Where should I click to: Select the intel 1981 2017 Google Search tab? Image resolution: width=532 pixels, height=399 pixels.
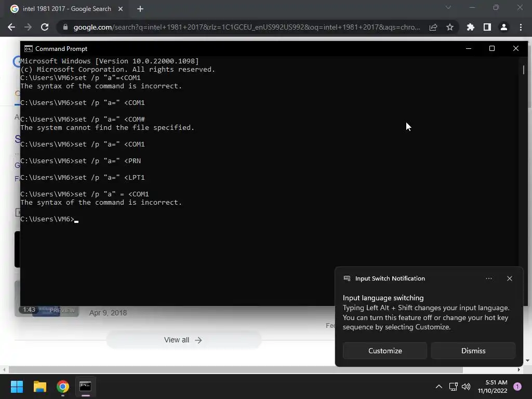(x=66, y=9)
